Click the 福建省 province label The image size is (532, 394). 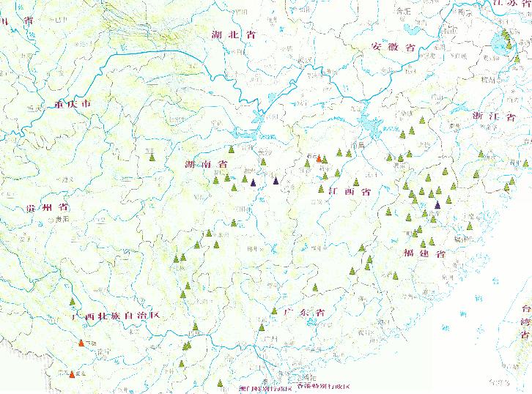click(424, 253)
